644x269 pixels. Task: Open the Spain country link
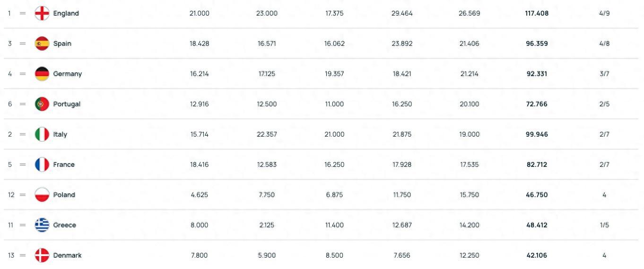click(62, 43)
